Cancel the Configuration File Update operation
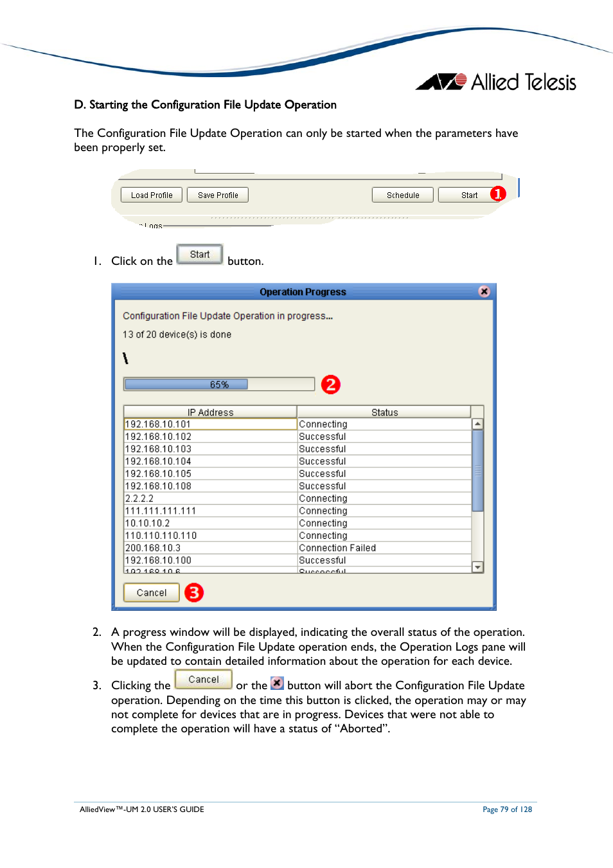613x868 pixels. tap(152, 593)
